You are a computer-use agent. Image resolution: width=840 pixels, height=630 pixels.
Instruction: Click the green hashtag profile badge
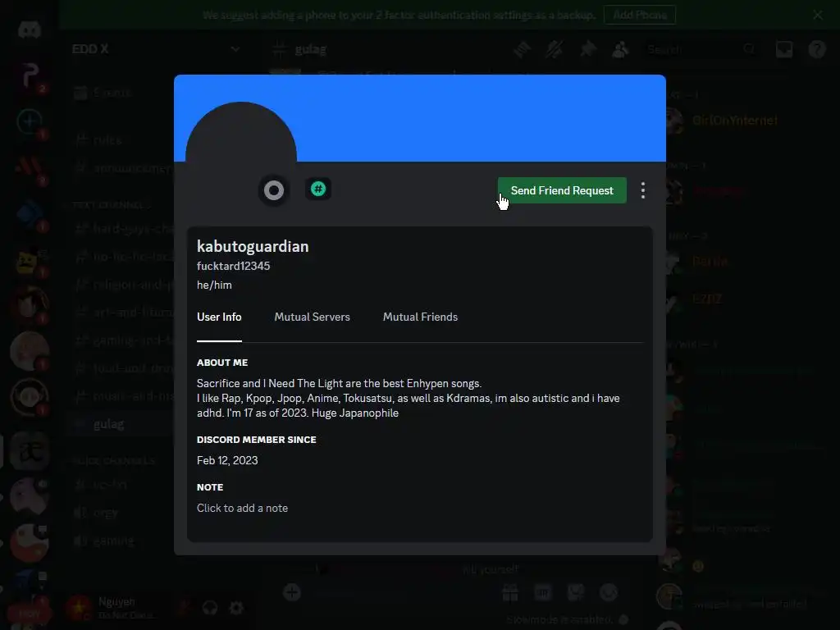pyautogui.click(x=318, y=189)
